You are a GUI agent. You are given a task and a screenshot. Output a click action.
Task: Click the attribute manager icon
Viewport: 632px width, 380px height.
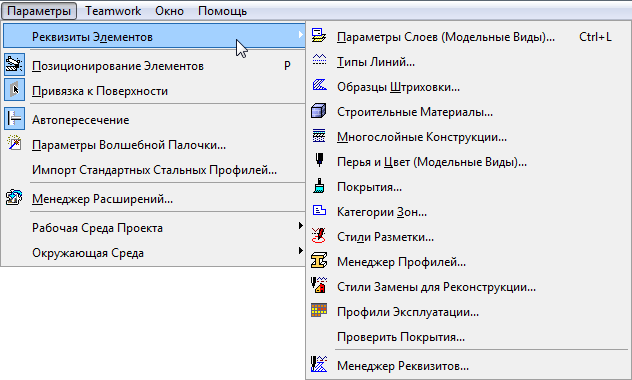coord(319,364)
